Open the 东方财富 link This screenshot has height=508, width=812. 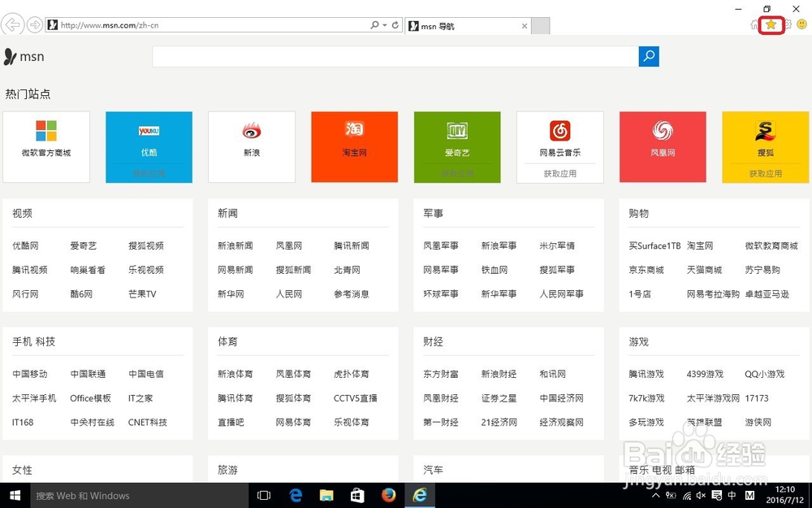tap(441, 374)
